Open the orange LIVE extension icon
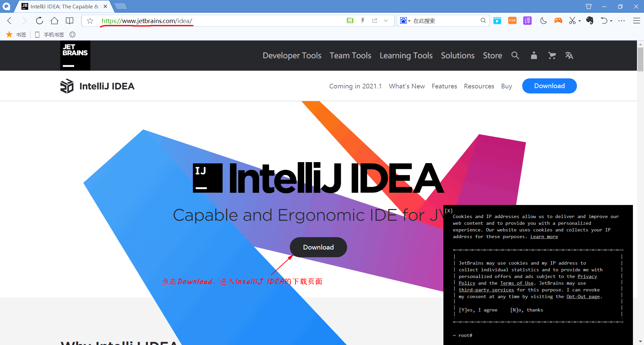The width and height of the screenshot is (644, 345). click(512, 21)
